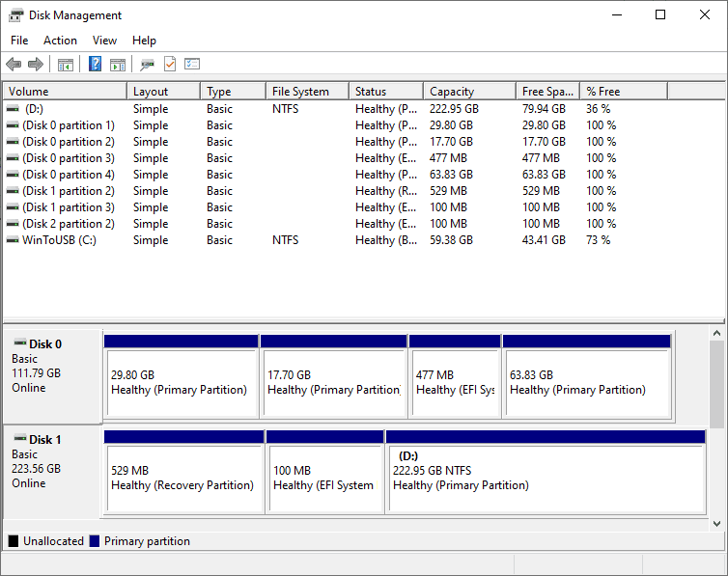
Task: Click the '79.94 GB' free space cell
Action: (544, 109)
